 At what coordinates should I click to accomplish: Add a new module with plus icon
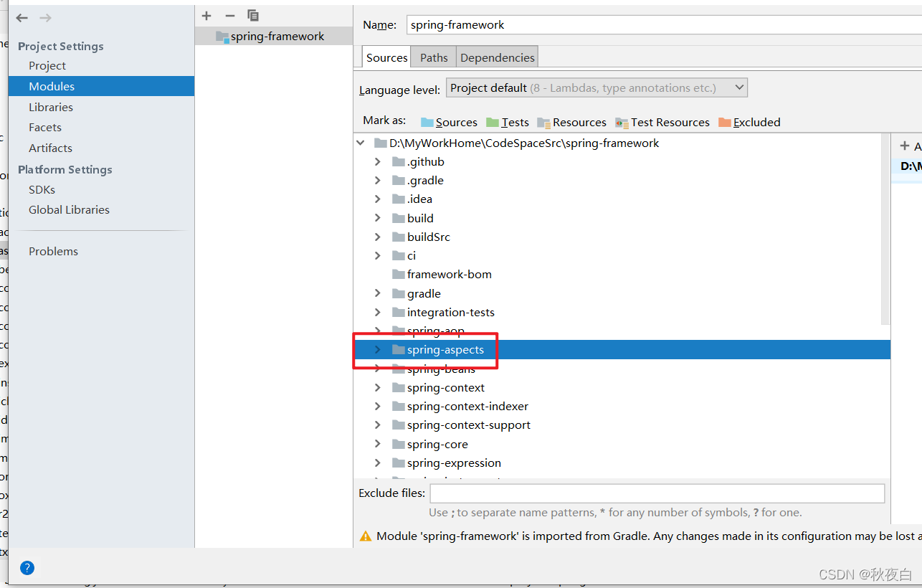pyautogui.click(x=206, y=16)
